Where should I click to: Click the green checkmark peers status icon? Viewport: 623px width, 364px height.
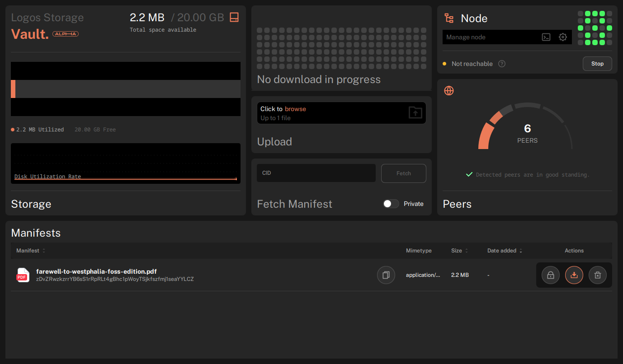(469, 174)
